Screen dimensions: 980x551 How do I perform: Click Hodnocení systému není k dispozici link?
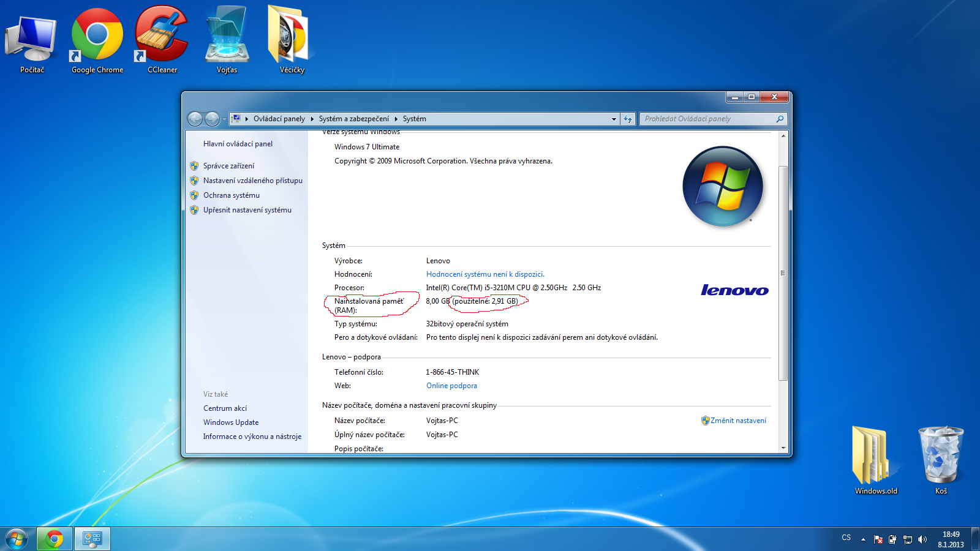tap(485, 274)
